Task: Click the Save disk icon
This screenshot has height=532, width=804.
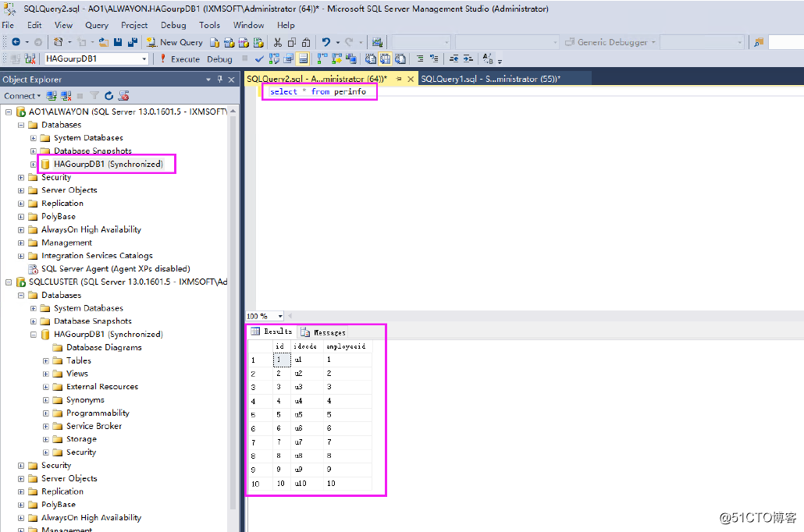Action: click(x=118, y=42)
